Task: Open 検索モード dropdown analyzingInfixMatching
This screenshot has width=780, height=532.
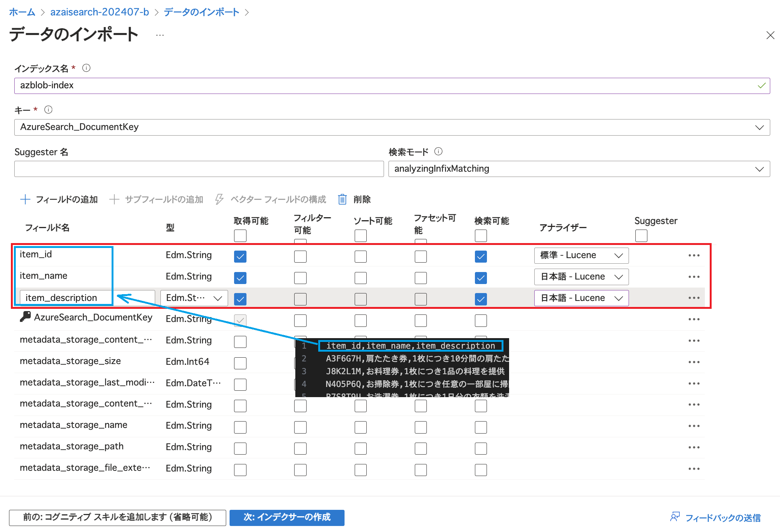Action: (579, 169)
